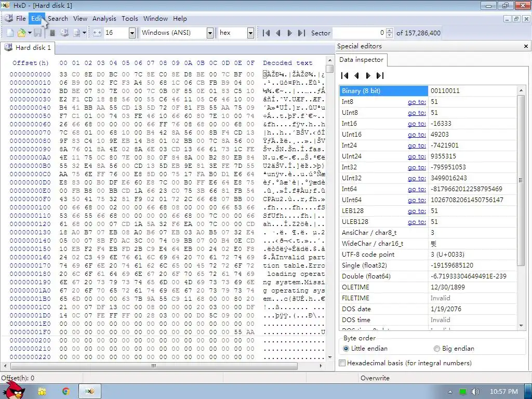Screen dimensions: 532x399
Task: Click the hex view horizontal scrollbar thumb
Action: pos(154,366)
